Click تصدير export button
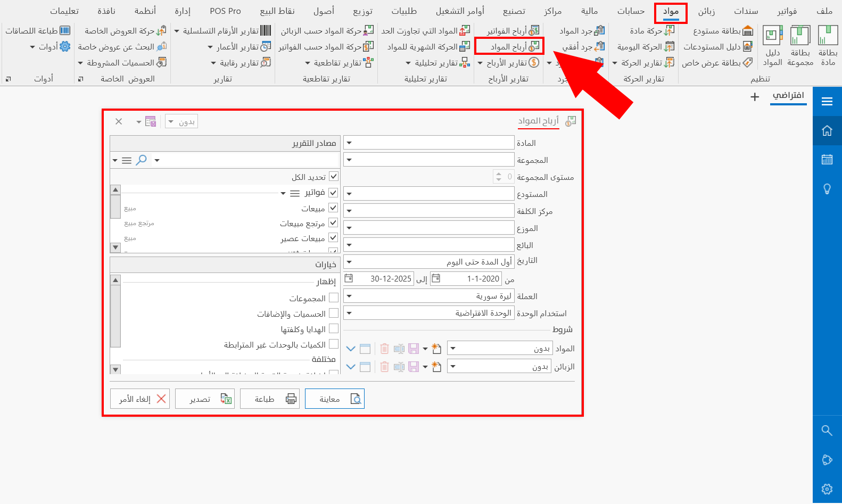Viewport: 842px width, 504px height. (x=205, y=399)
